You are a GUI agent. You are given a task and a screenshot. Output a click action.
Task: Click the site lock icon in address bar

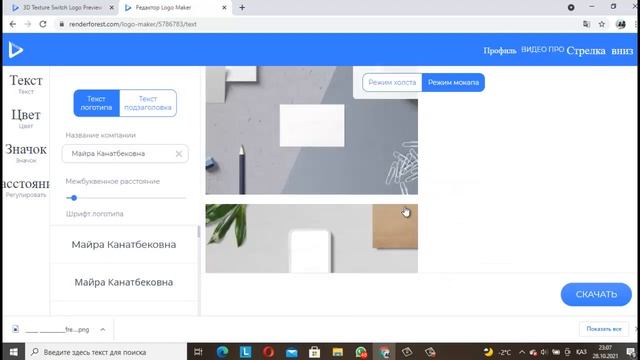click(x=62, y=24)
